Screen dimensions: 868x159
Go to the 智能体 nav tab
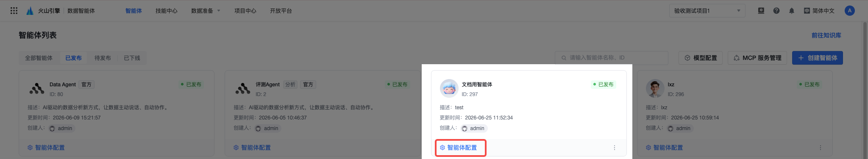(x=134, y=11)
